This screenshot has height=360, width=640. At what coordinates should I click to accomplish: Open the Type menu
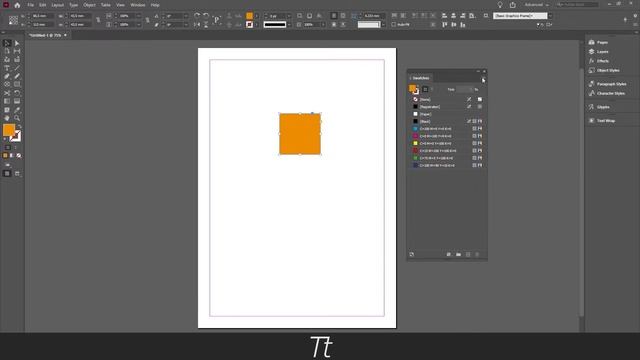73,5
